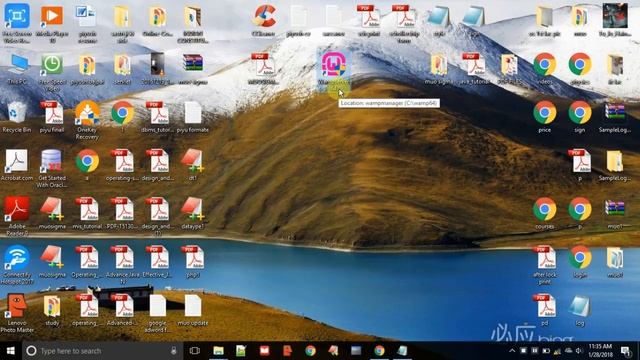Open the dbms_tutorial PDF icon

[x=158, y=113]
